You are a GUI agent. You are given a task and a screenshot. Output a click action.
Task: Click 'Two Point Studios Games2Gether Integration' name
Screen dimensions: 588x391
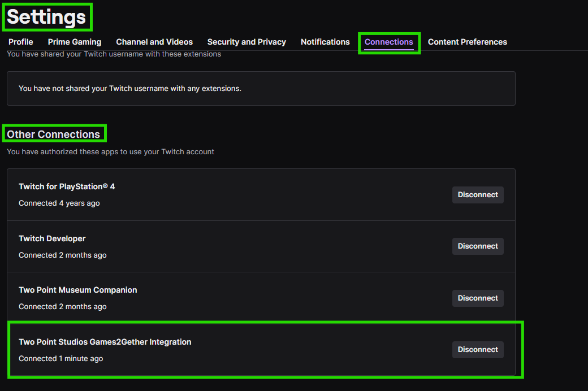pyautogui.click(x=105, y=342)
